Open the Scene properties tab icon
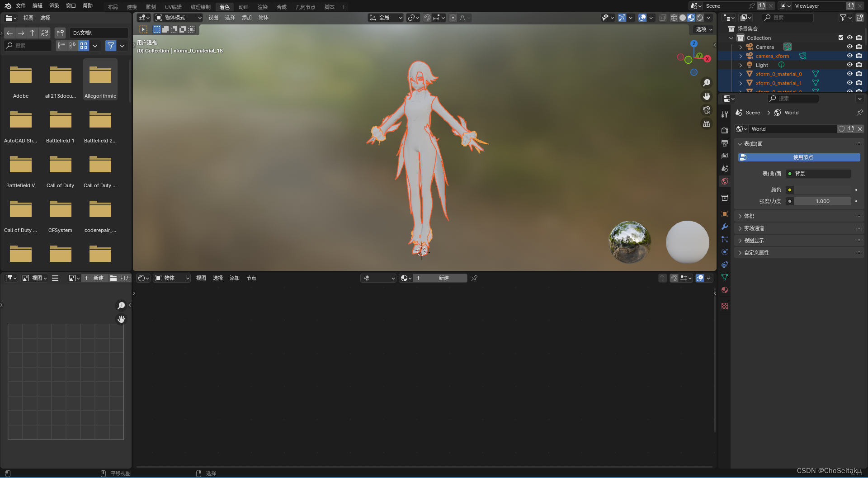This screenshot has width=868, height=478. coord(725,168)
